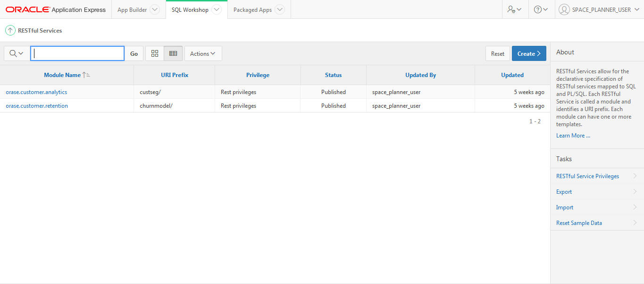Open the Learn More link
The width and height of the screenshot is (644, 284).
coord(573,136)
